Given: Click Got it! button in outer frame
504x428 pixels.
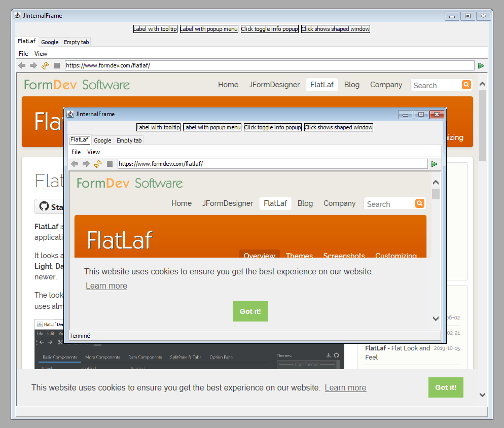Looking at the screenshot, I should (x=446, y=387).
